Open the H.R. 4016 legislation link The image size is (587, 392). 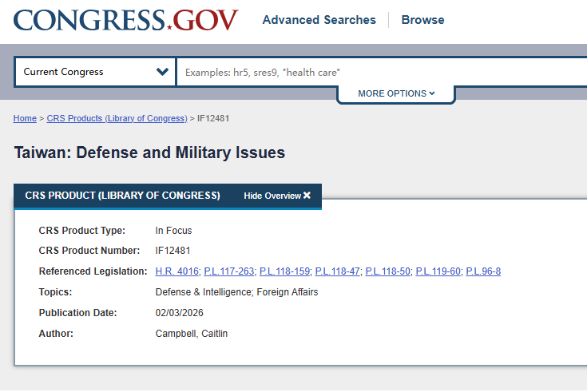tap(176, 271)
